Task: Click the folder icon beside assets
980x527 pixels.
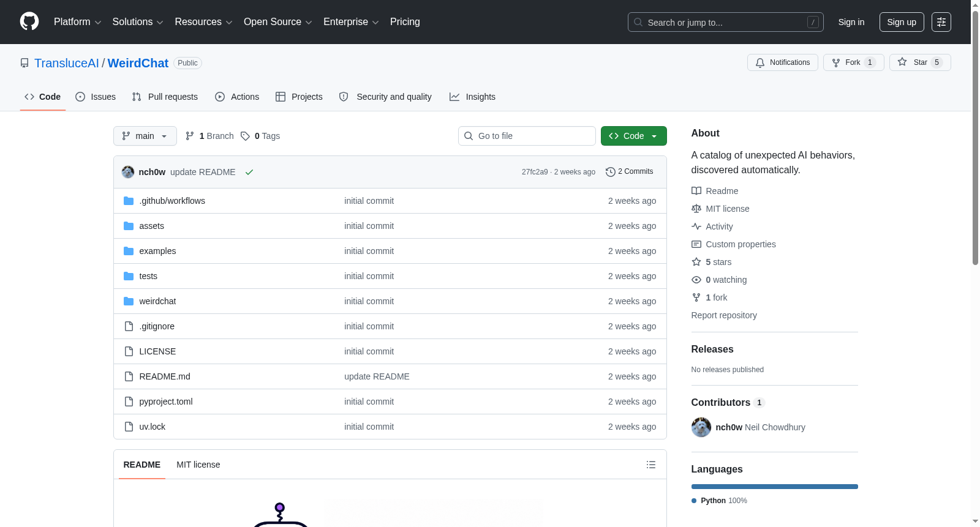Action: pos(129,226)
